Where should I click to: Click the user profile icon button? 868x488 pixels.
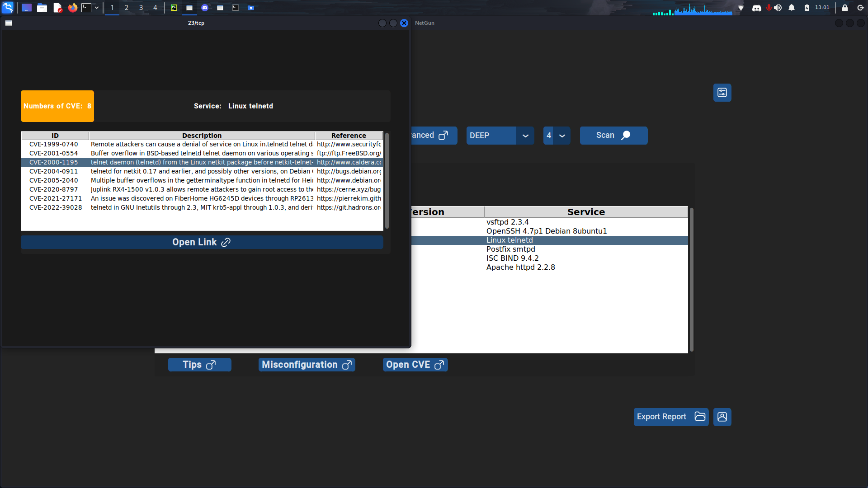(722, 417)
